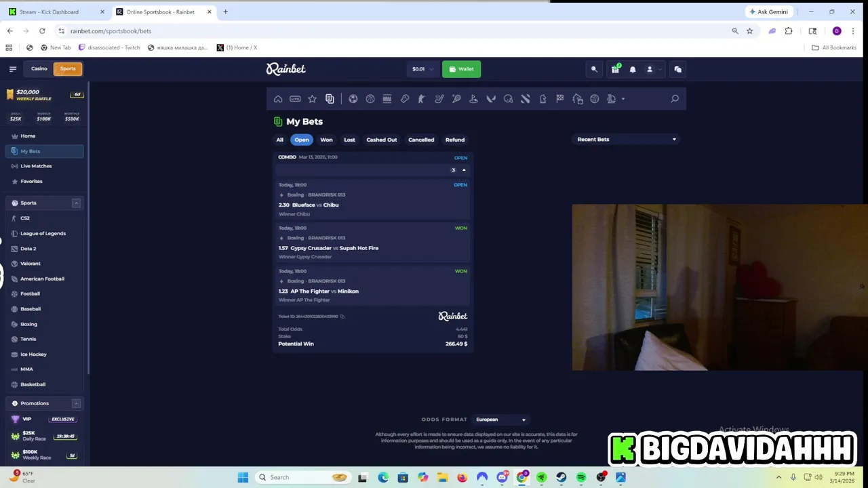Open Live Matches in the sidebar
The image size is (868, 488).
(45, 166)
